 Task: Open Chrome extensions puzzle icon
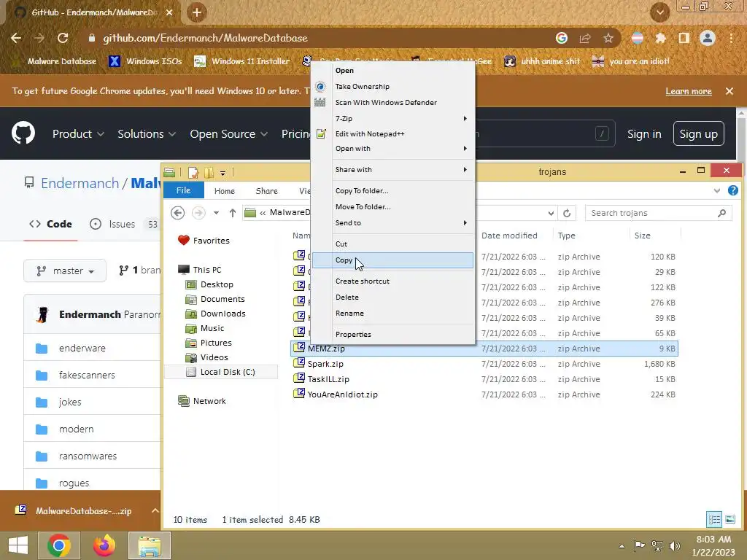(x=660, y=38)
